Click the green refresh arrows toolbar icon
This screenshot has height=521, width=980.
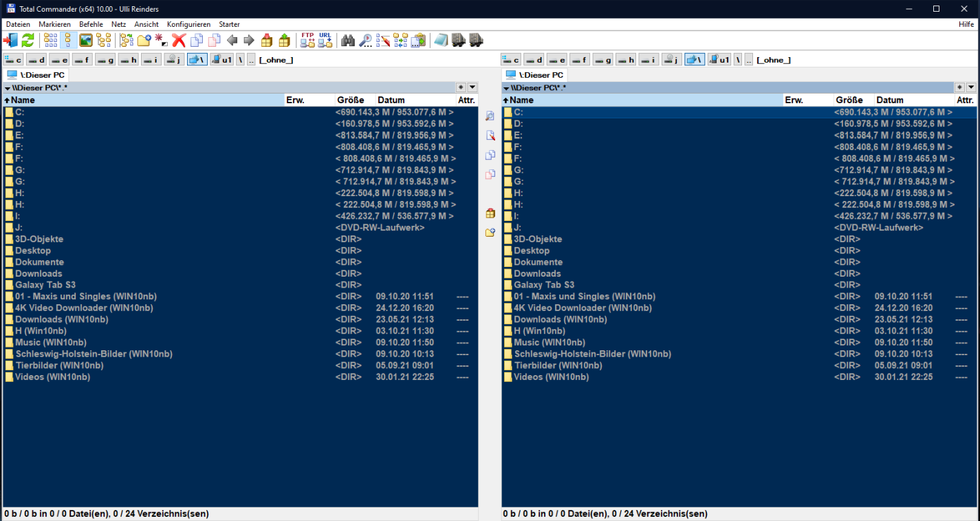(28, 41)
